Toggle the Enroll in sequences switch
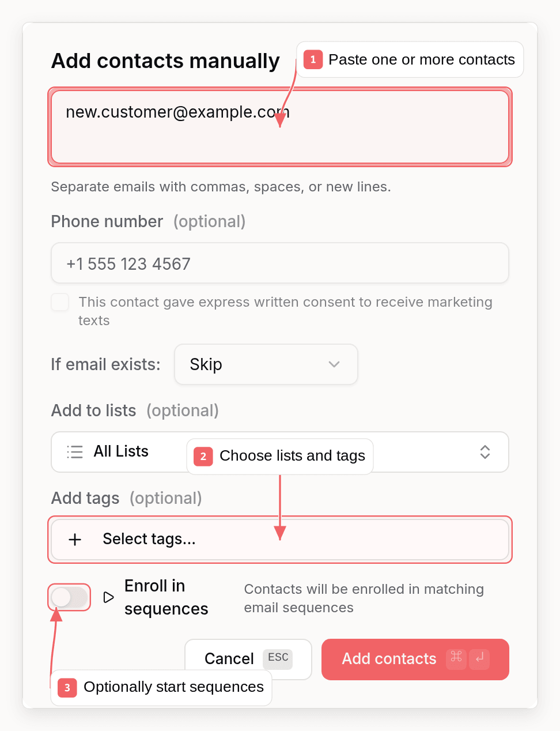The width and height of the screenshot is (560, 731). 69,597
